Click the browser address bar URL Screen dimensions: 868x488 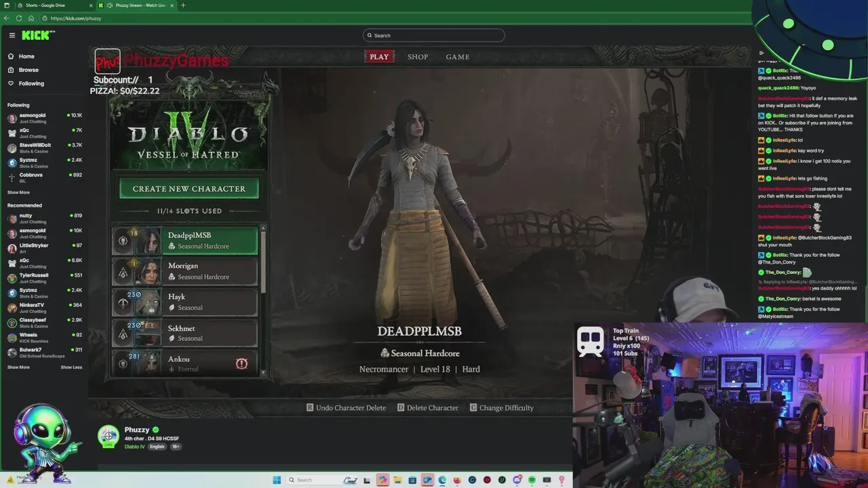tap(75, 18)
